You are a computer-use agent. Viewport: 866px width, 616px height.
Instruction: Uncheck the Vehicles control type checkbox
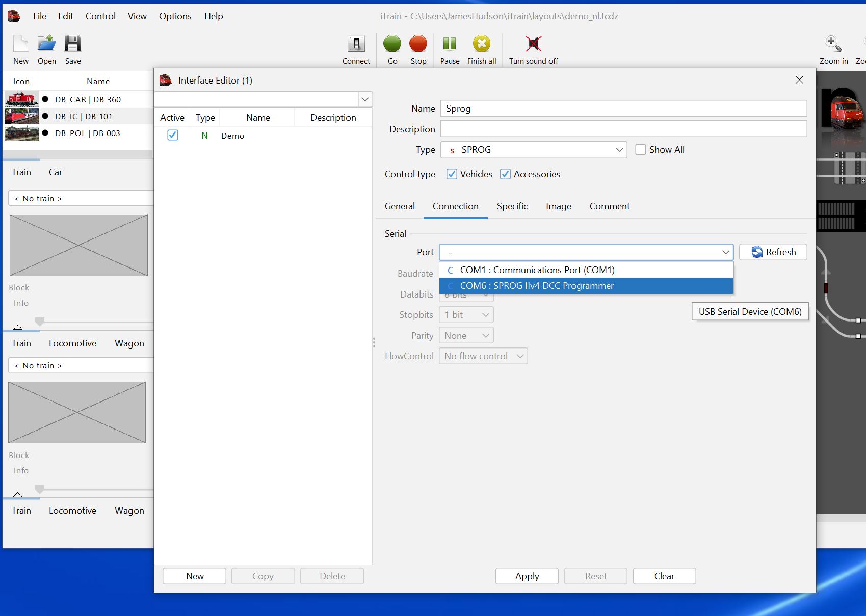[452, 174]
